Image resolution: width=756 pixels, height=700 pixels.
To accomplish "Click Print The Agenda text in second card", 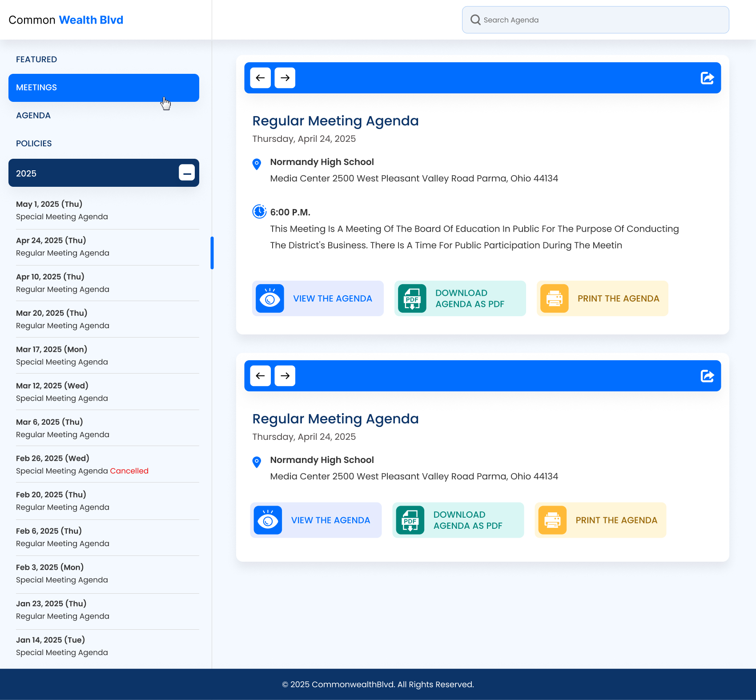I will click(616, 520).
